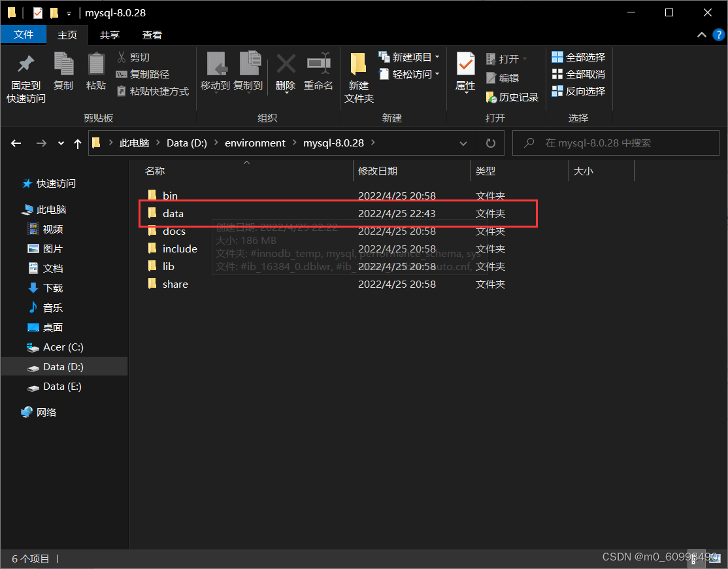Open Desktop (桌面) in sidebar
The width and height of the screenshot is (728, 569).
[46, 328]
